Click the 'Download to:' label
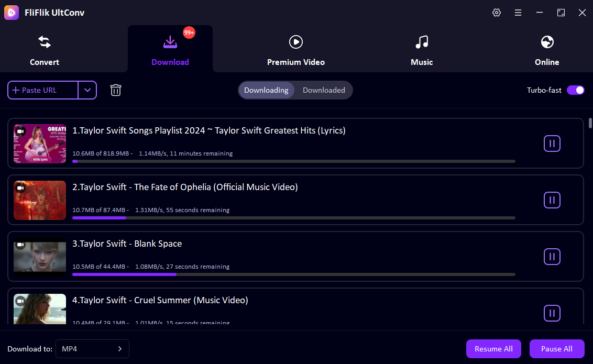The width and height of the screenshot is (593, 364). tap(30, 349)
